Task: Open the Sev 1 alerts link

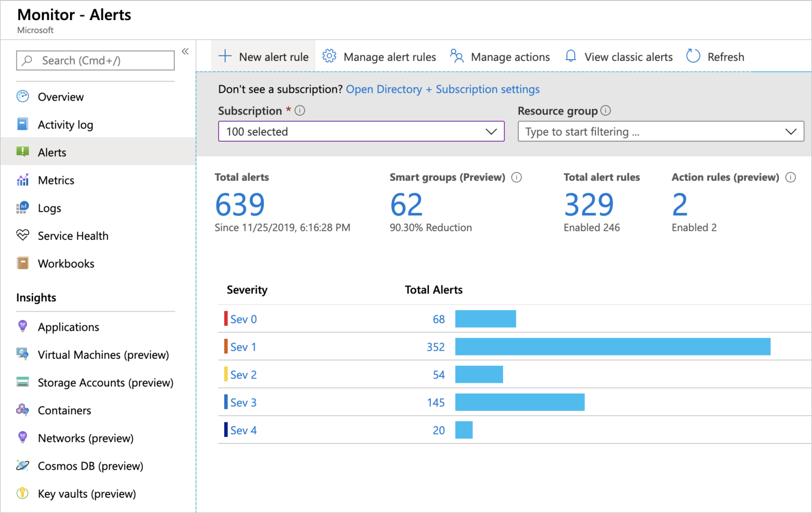Action: click(243, 347)
